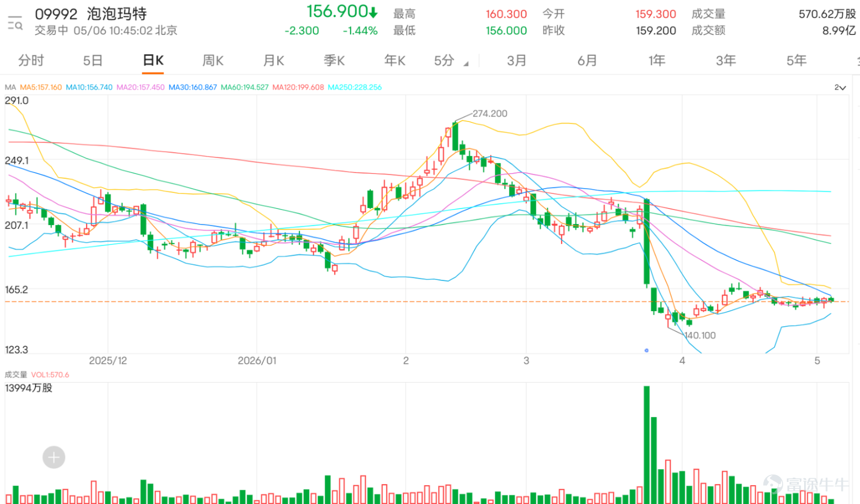The height and width of the screenshot is (504, 860).
Task: Click the previous close 159.200
Action: click(x=656, y=31)
